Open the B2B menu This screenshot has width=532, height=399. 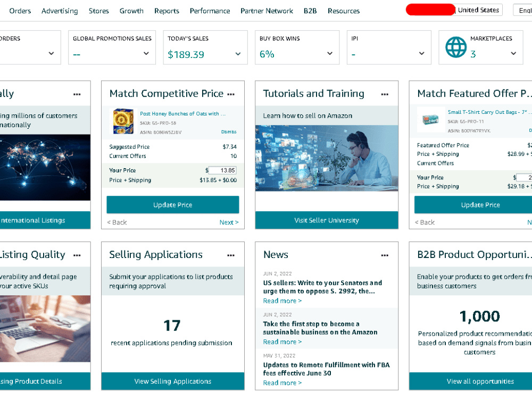[x=310, y=11]
